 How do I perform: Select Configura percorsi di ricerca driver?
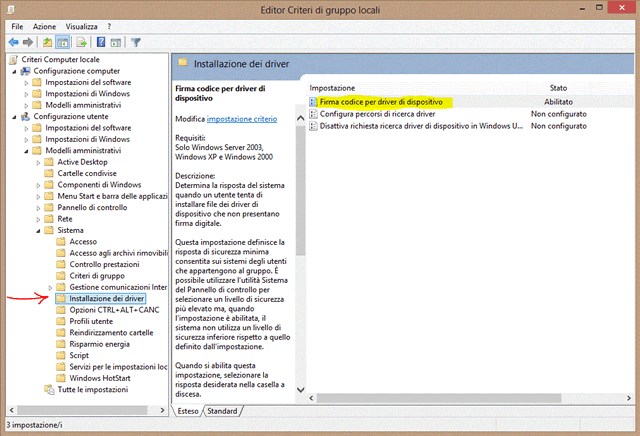(377, 114)
